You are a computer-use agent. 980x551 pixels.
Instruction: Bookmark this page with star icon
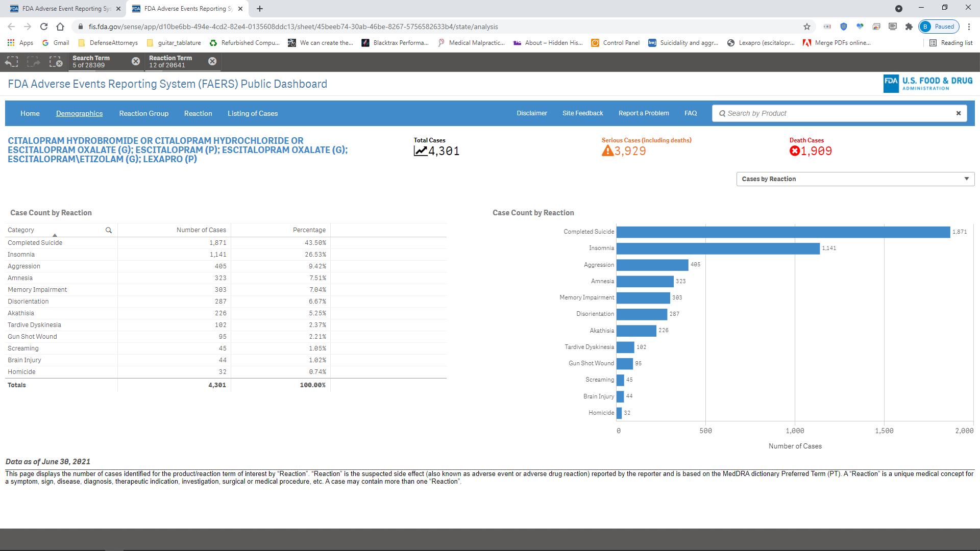click(807, 27)
